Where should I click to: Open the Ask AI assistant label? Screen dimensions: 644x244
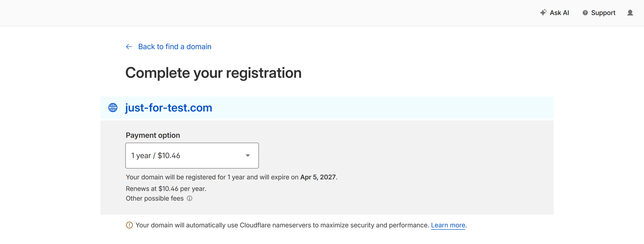coord(559,13)
